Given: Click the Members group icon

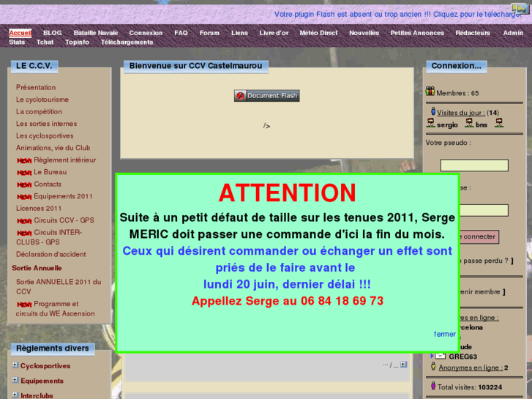Looking at the screenshot, I should (x=430, y=92).
